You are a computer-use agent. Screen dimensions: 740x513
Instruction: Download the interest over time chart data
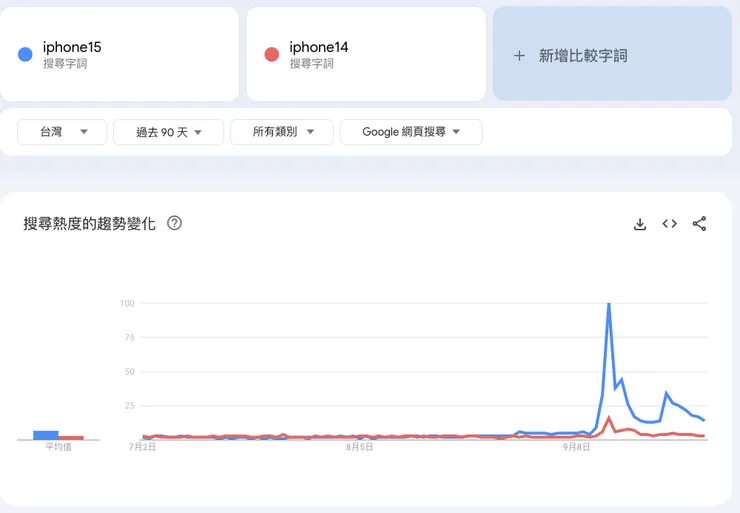pyautogui.click(x=639, y=224)
